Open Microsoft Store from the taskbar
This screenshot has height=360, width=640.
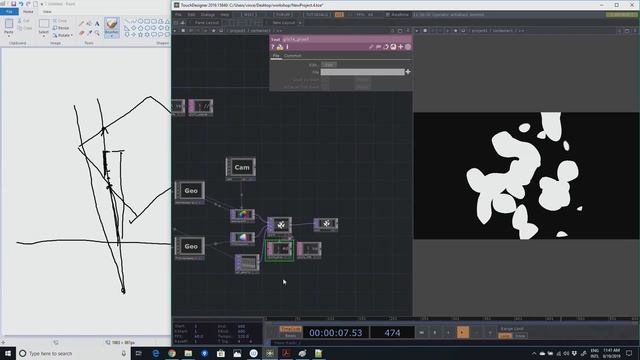(x=221, y=353)
